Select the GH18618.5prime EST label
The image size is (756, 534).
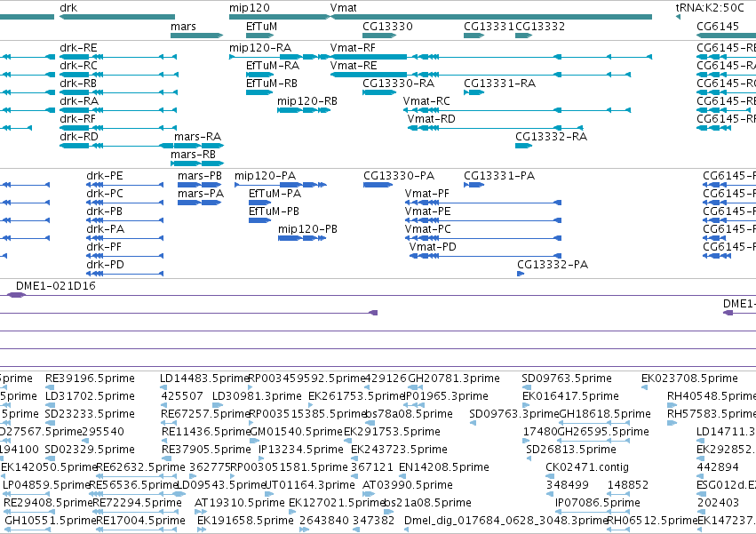tap(605, 414)
